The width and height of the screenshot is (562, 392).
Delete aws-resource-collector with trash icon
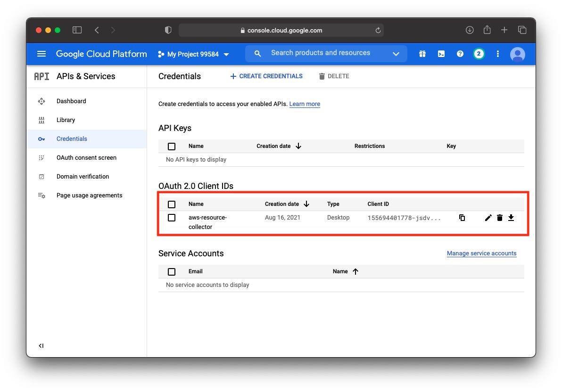click(500, 218)
